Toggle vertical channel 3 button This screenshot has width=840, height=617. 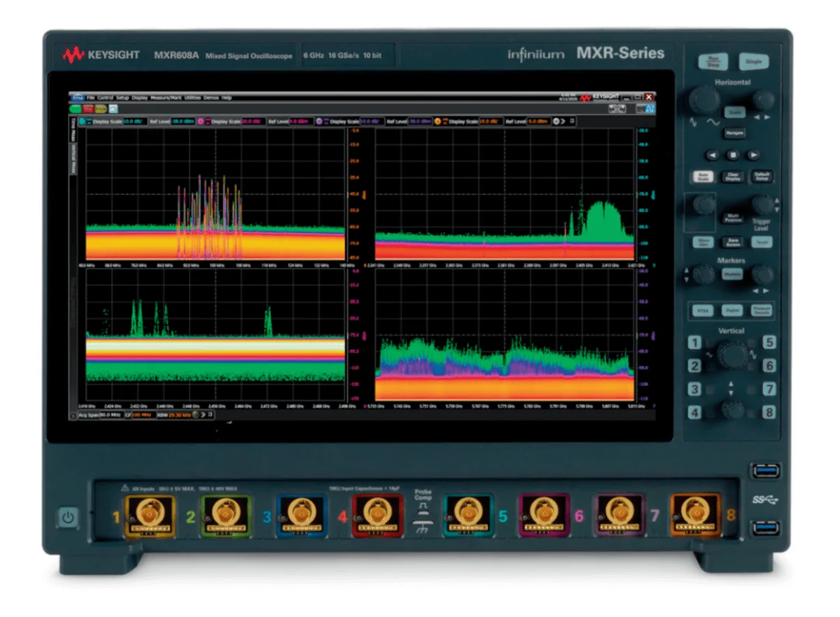pyautogui.click(x=694, y=389)
